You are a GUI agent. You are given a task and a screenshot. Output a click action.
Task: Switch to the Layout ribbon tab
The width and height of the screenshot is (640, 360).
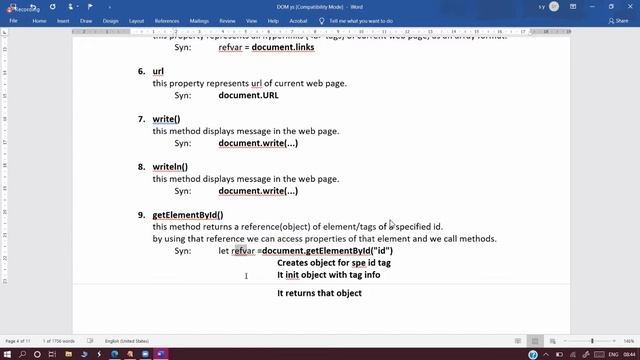point(136,21)
